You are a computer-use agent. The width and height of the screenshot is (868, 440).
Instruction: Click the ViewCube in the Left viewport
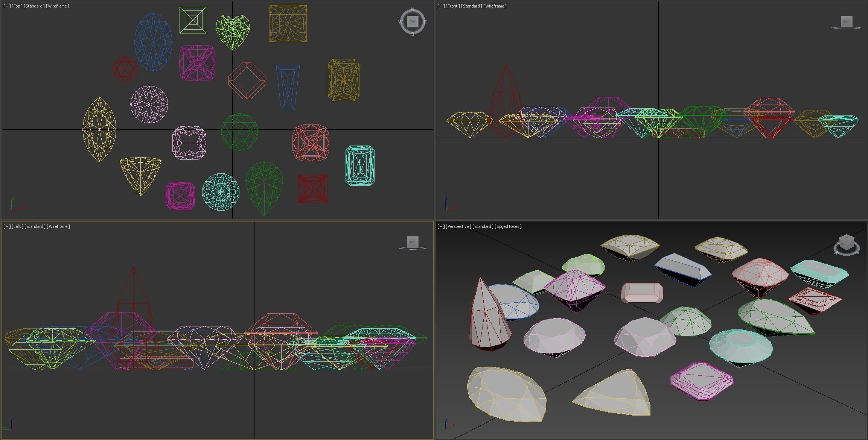(413, 242)
